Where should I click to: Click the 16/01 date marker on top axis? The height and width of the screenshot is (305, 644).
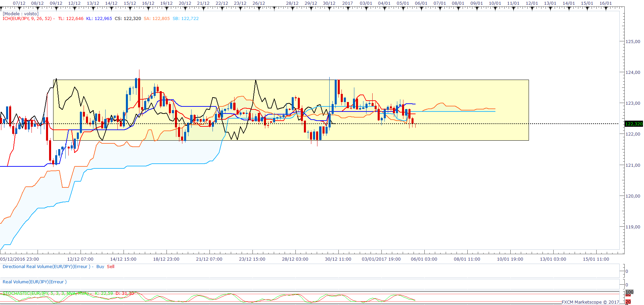pos(605,3)
